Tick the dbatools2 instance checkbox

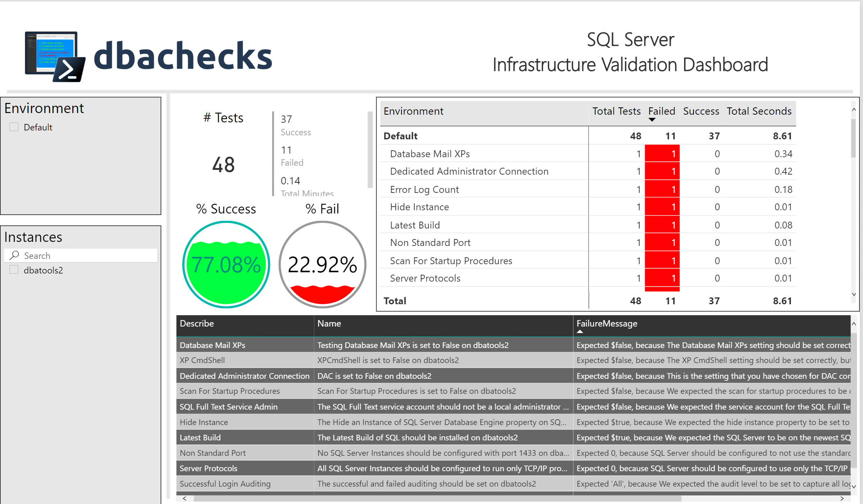point(14,270)
